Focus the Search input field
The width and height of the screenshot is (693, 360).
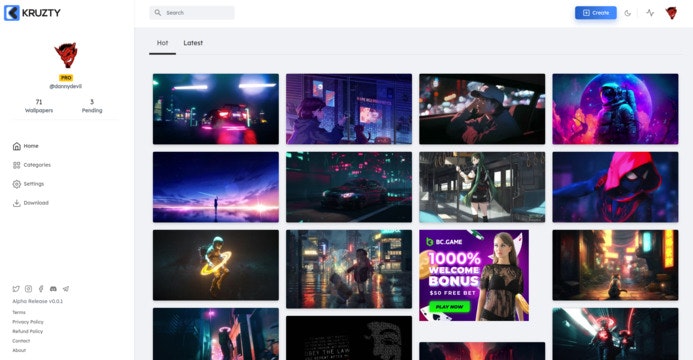pos(192,13)
